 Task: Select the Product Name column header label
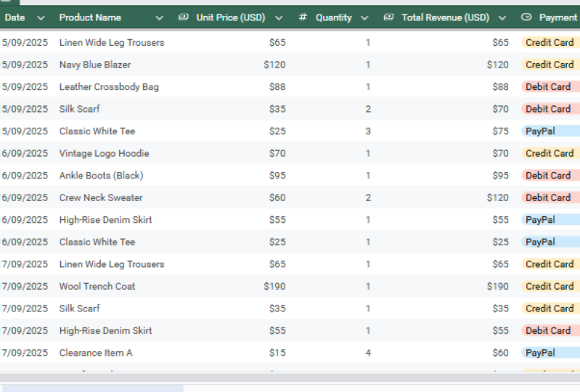coord(90,17)
